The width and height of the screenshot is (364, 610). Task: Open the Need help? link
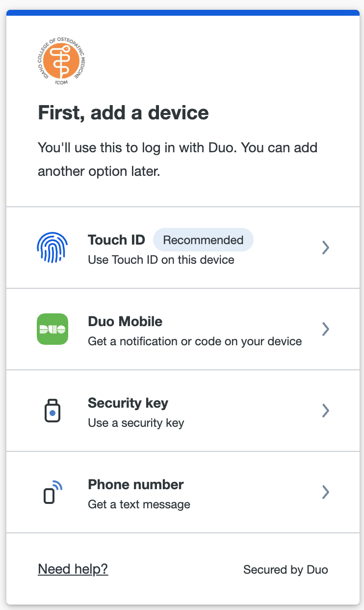click(x=73, y=569)
